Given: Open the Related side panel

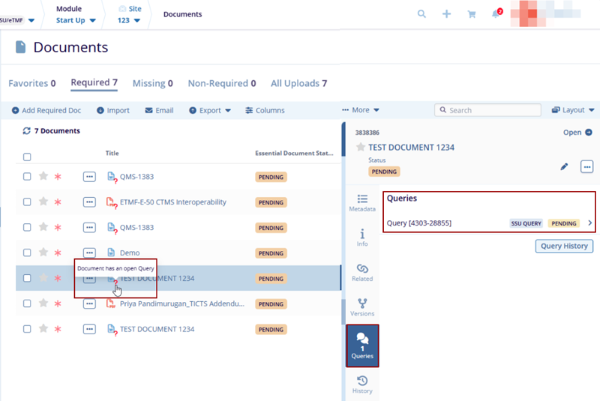Looking at the screenshot, I should 362,273.
